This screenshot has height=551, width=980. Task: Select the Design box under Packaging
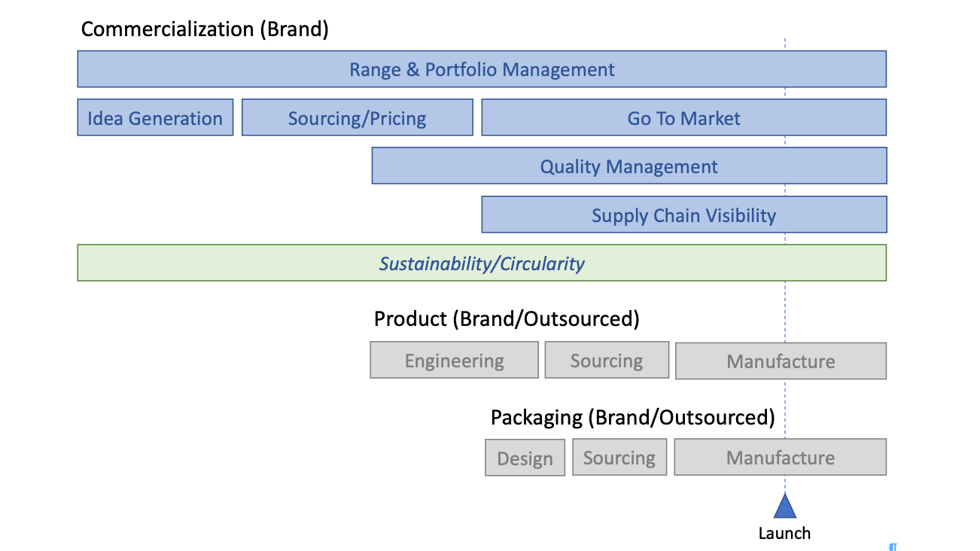[x=525, y=458]
